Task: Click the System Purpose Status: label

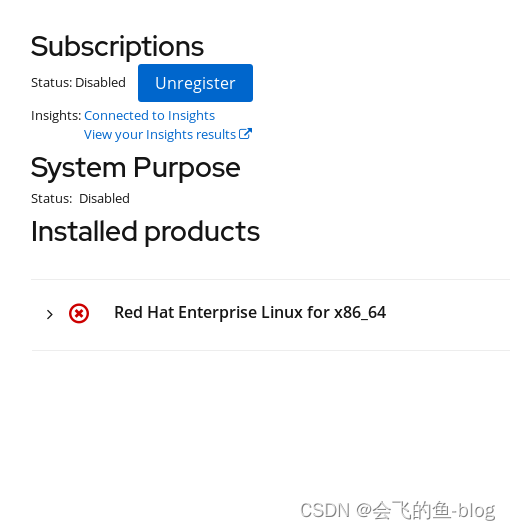Action: pos(52,198)
